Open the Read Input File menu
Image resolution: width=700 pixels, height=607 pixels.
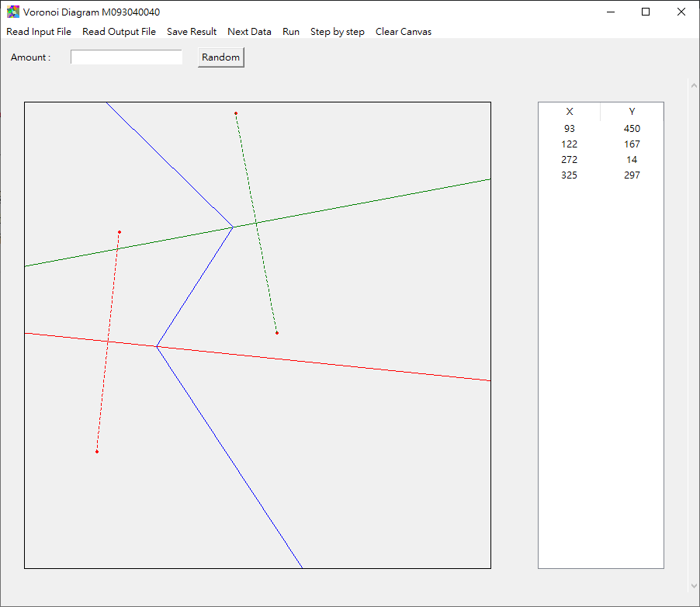coord(39,32)
